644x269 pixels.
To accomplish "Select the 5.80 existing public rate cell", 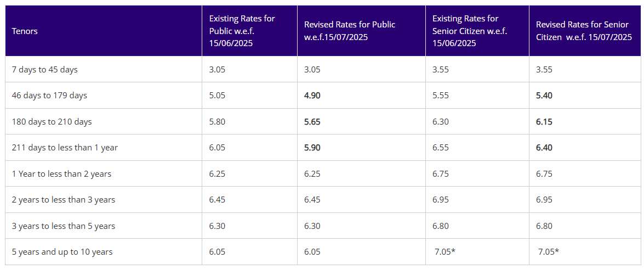I will pyautogui.click(x=217, y=122).
